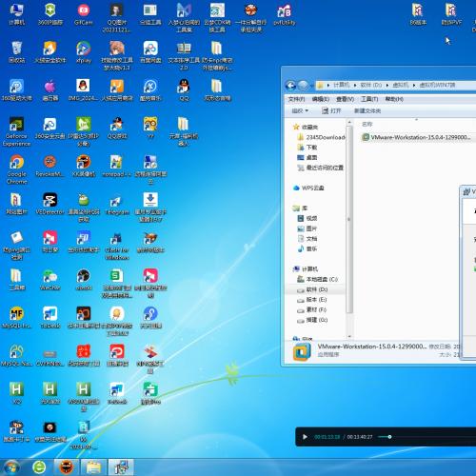Open the green 360 browser taskbar icon
Viewport: 476px width, 476px height.
pos(39,467)
